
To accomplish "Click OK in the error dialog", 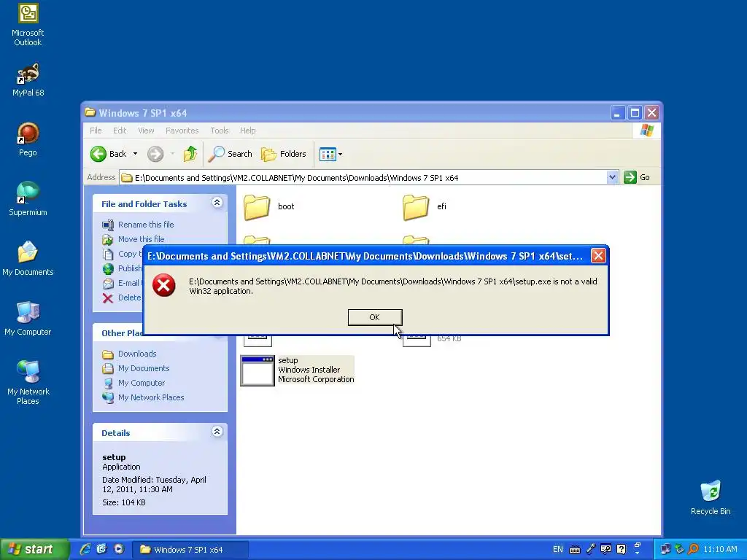I will pyautogui.click(x=375, y=317).
